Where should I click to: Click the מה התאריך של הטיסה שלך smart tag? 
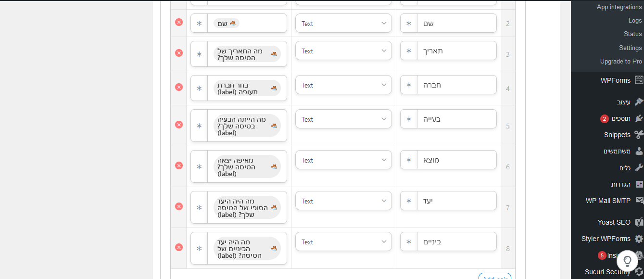tap(247, 54)
